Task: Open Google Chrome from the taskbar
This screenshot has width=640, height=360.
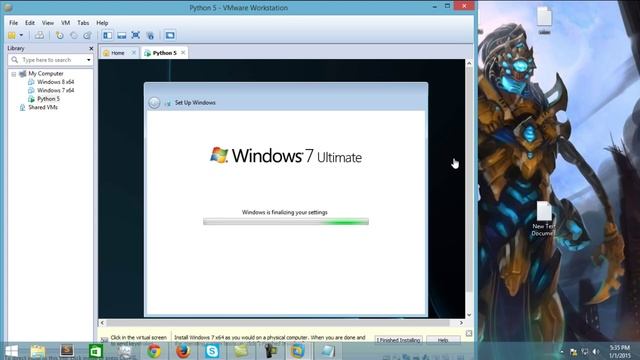Action: pyautogui.click(x=154, y=351)
